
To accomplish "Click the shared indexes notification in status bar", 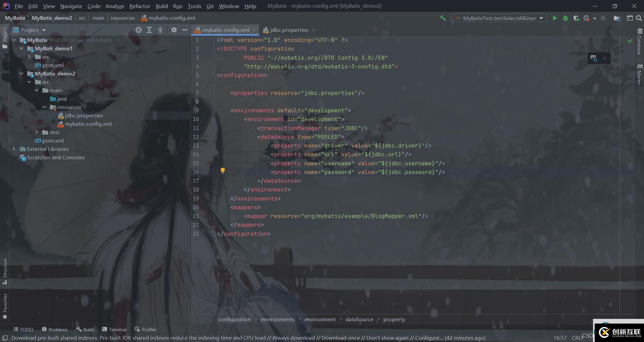I will click(248, 338).
